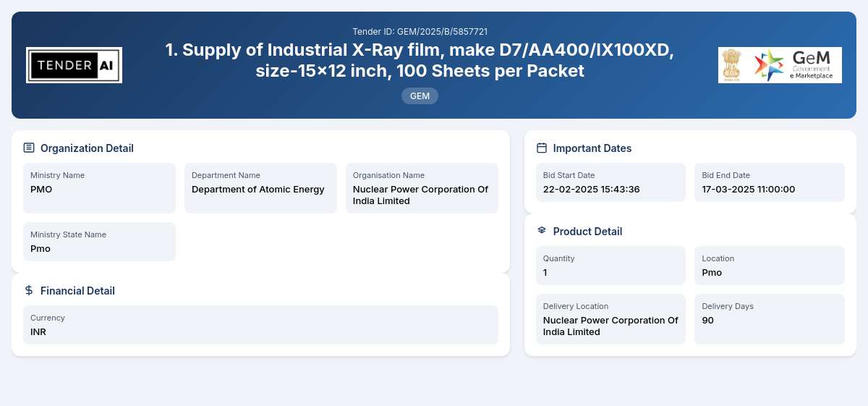Image resolution: width=868 pixels, height=406 pixels.
Task: Click the Ministry State Name value Pmo
Action: coord(41,249)
